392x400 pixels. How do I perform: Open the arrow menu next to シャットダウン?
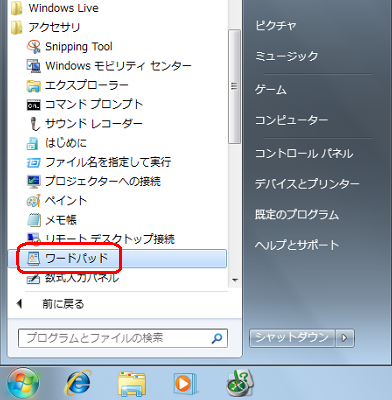[344, 338]
